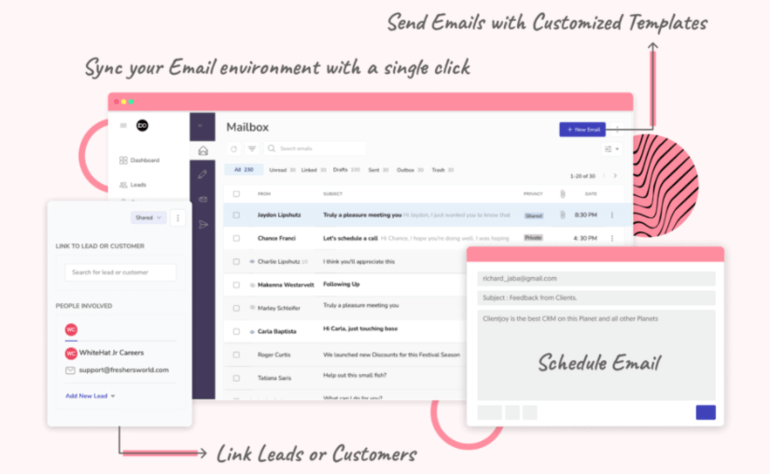Check the Makenna Westervelt email checkbox
770x474 pixels.
[236, 285]
